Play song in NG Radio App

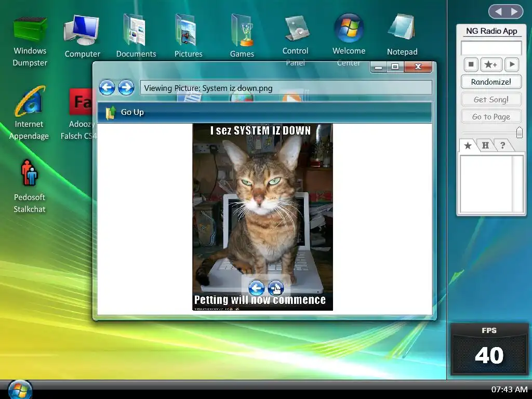[512, 64]
